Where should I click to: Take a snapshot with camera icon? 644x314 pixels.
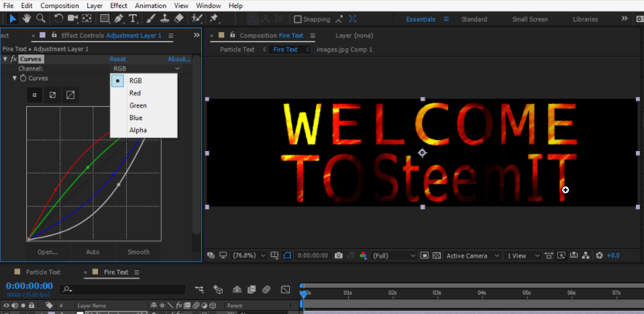click(x=338, y=256)
